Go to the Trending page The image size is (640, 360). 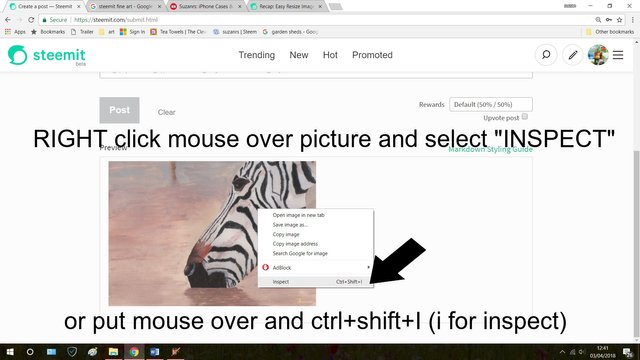tap(257, 55)
